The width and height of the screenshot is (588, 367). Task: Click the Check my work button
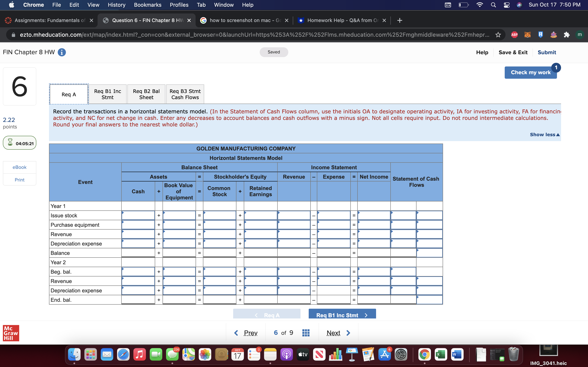point(530,72)
